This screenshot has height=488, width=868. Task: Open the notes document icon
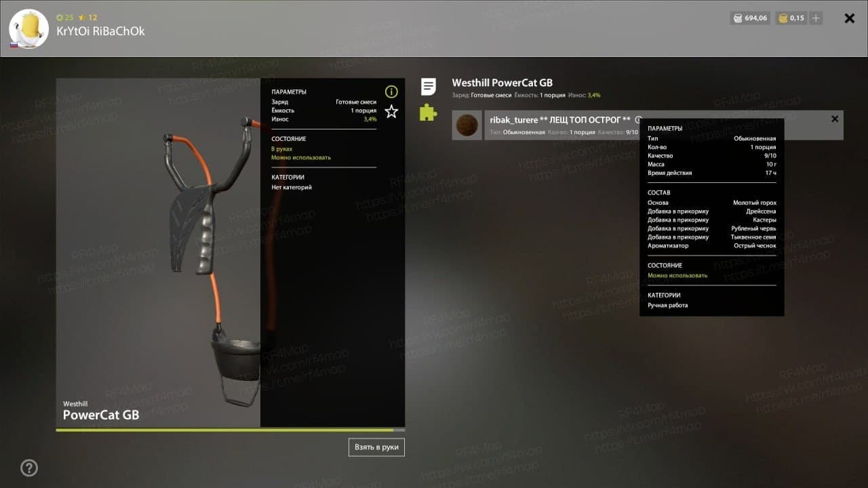[428, 87]
